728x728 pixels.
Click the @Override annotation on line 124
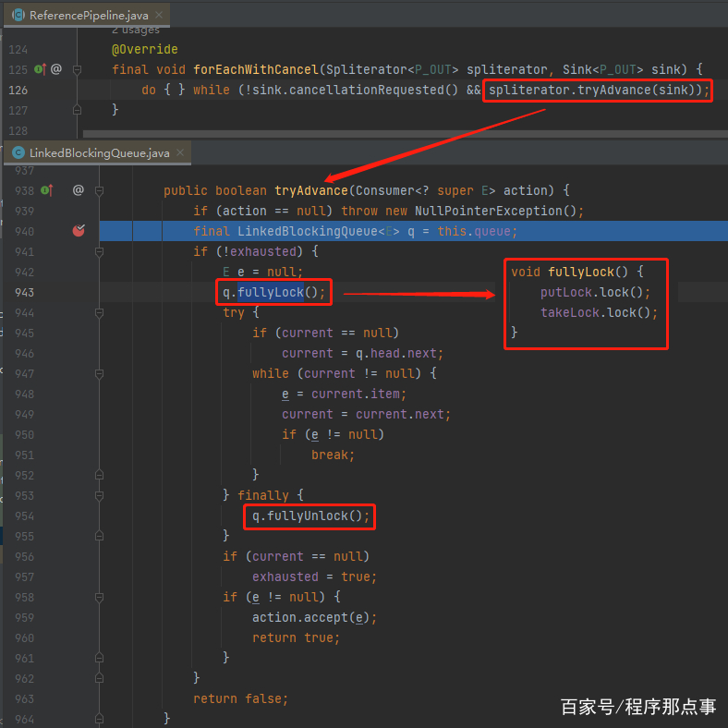point(145,49)
